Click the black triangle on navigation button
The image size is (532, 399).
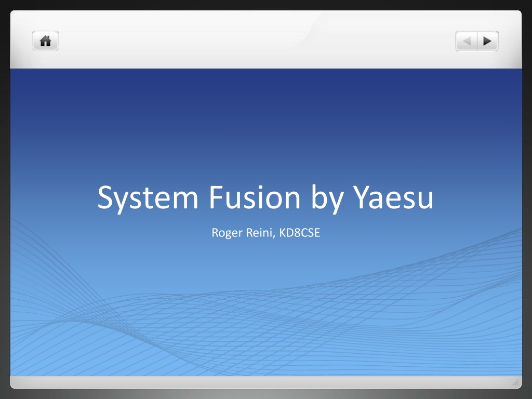[x=487, y=41]
